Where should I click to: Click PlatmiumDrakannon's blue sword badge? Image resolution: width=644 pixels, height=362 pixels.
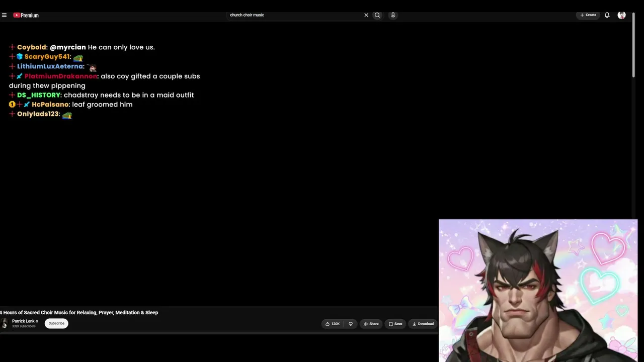tap(20, 76)
